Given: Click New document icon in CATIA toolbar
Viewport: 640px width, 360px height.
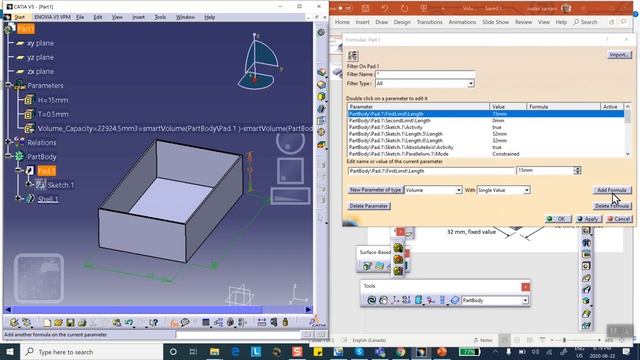Looking at the screenshot, I should click(x=47, y=323).
